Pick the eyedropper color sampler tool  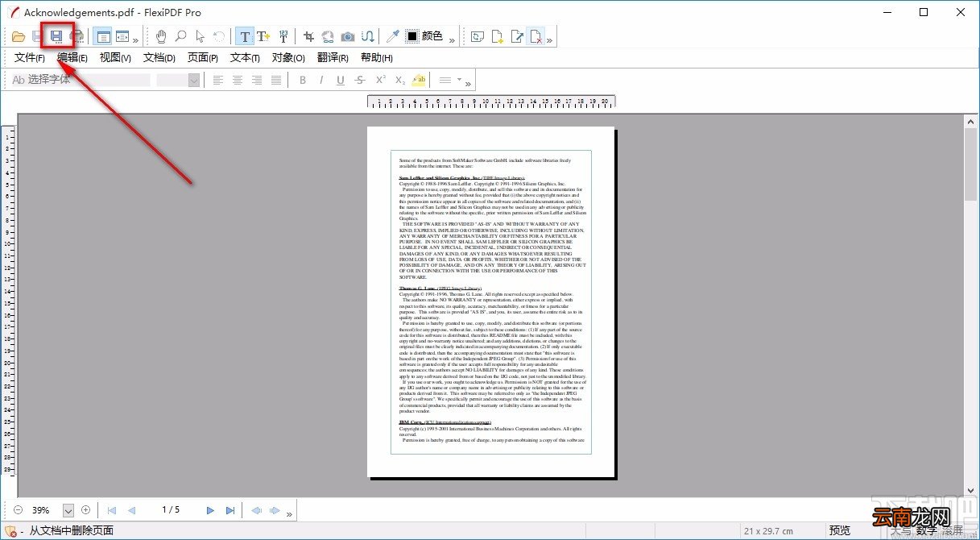click(392, 36)
